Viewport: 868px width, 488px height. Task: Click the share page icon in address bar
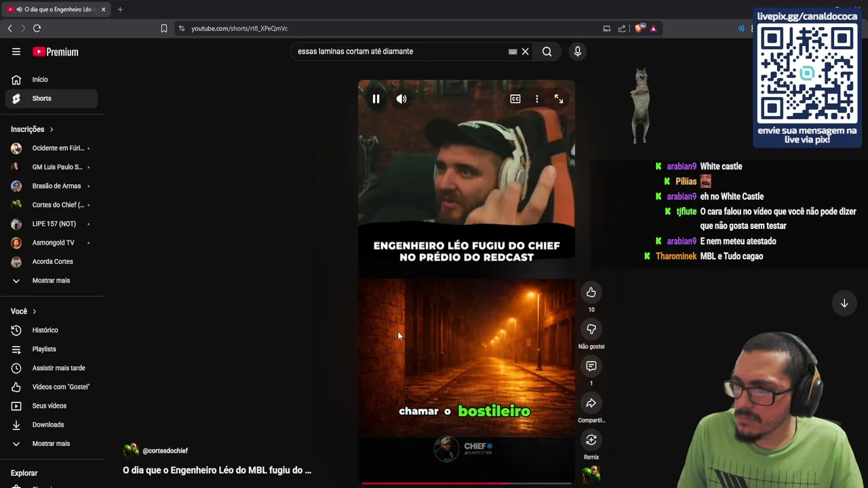click(x=622, y=28)
